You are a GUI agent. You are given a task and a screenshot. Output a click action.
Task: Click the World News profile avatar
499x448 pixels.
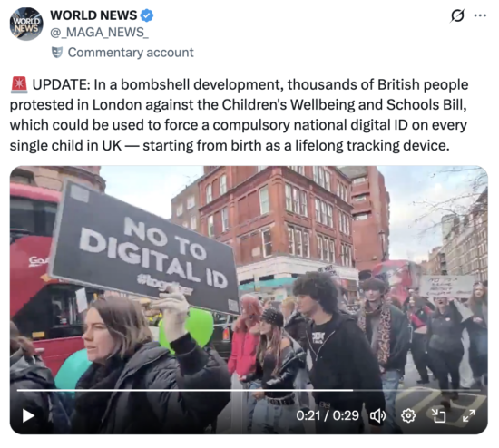pyautogui.click(x=26, y=24)
